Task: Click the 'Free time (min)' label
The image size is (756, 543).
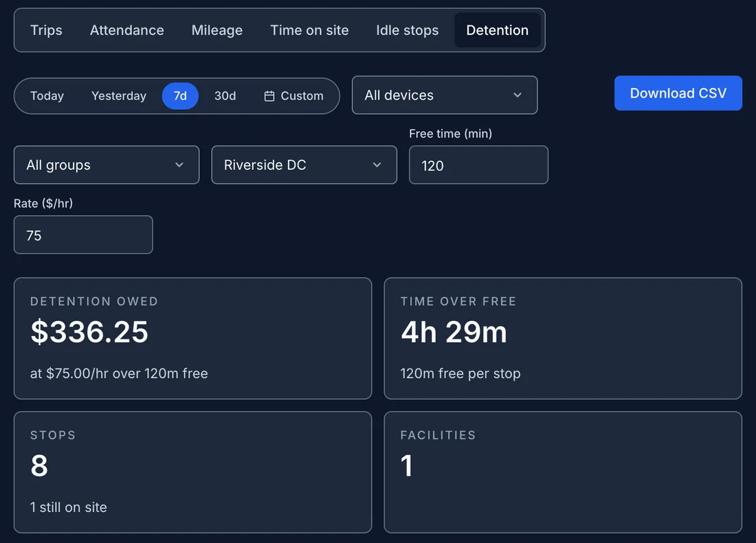Action: click(450, 133)
